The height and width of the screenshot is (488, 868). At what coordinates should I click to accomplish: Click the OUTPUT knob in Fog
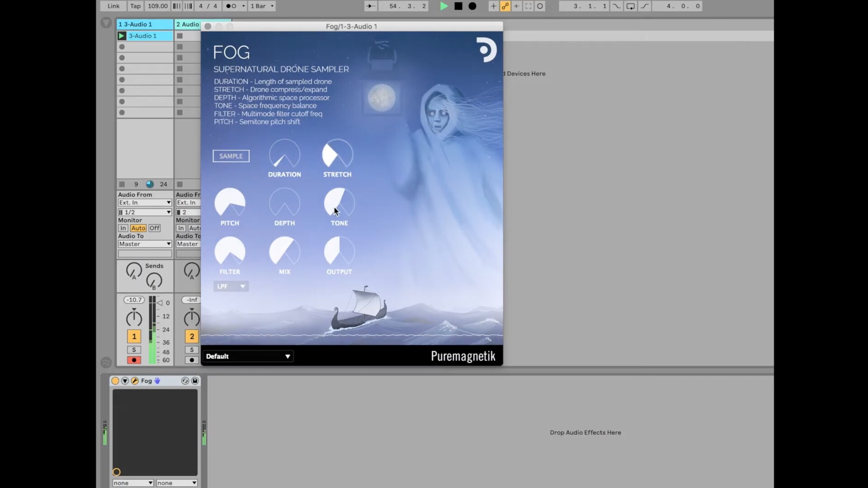point(339,252)
